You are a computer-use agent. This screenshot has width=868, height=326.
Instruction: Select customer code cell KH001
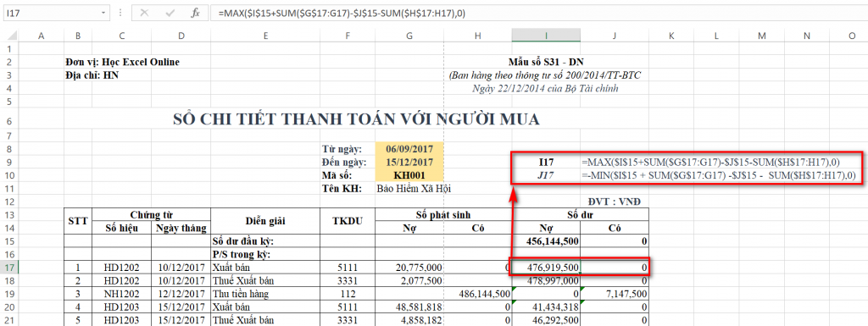[x=409, y=176]
